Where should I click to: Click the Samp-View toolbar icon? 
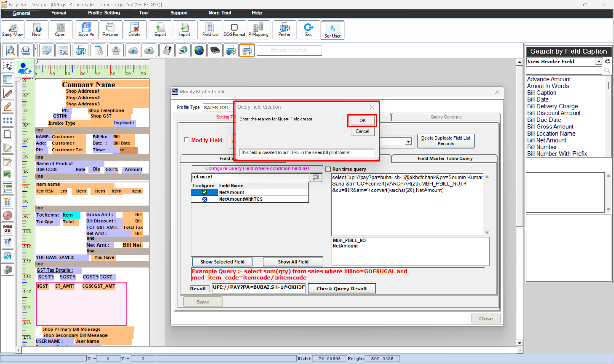[x=12, y=30]
